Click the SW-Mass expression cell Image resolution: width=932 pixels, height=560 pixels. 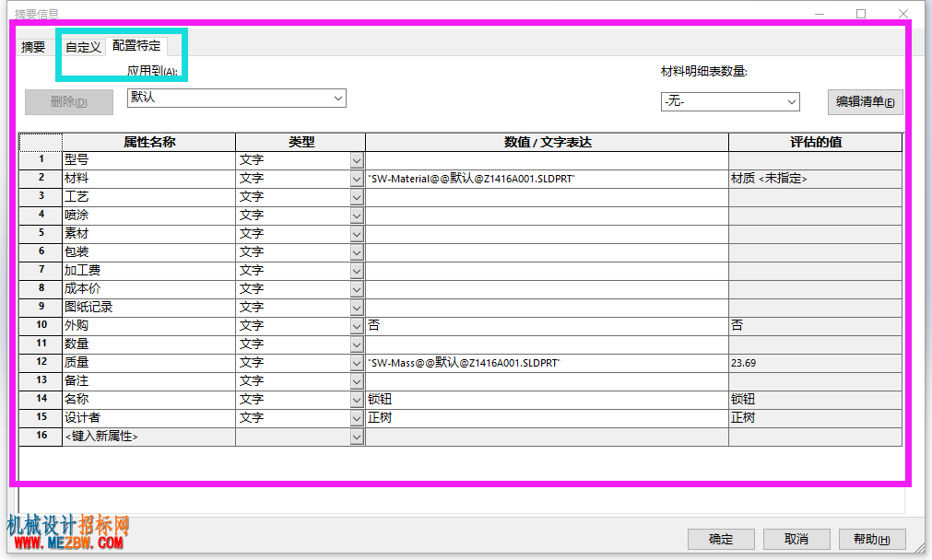point(547,363)
